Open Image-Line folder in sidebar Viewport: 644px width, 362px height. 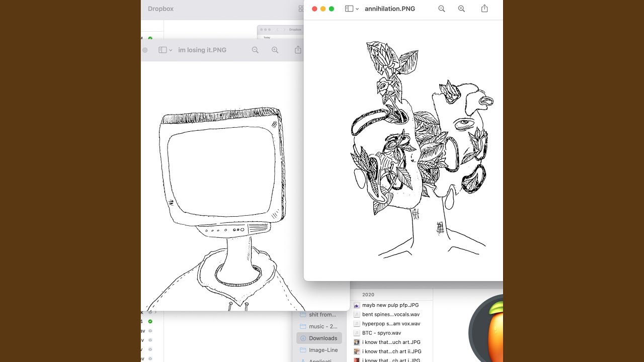(x=319, y=350)
